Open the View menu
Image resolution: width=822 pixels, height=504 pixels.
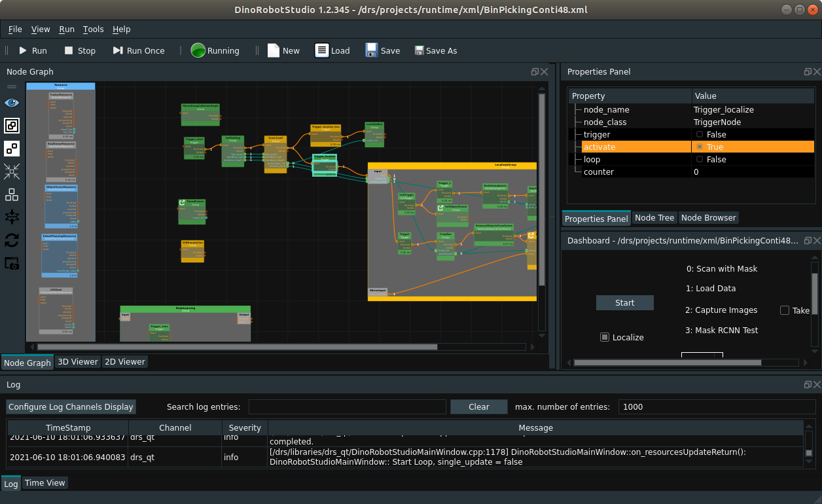(x=41, y=29)
